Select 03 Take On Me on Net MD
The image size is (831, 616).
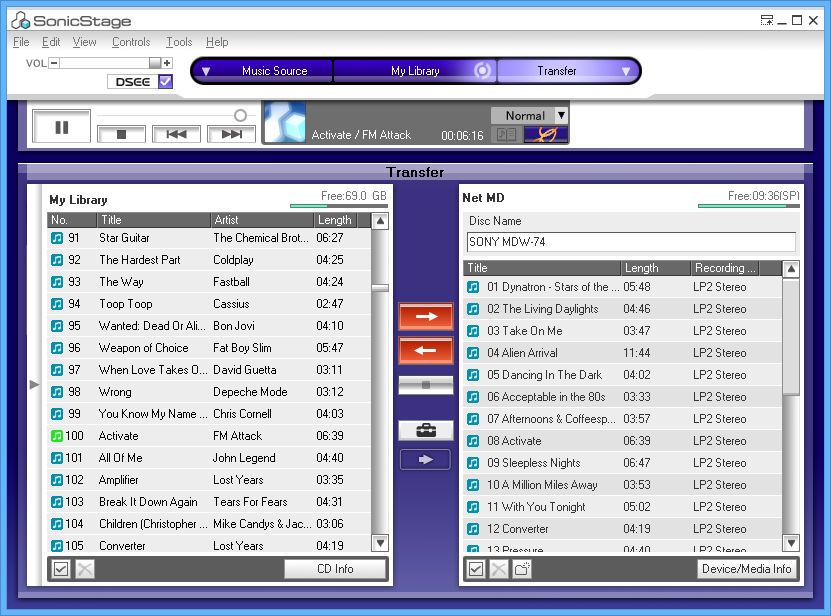click(623, 331)
